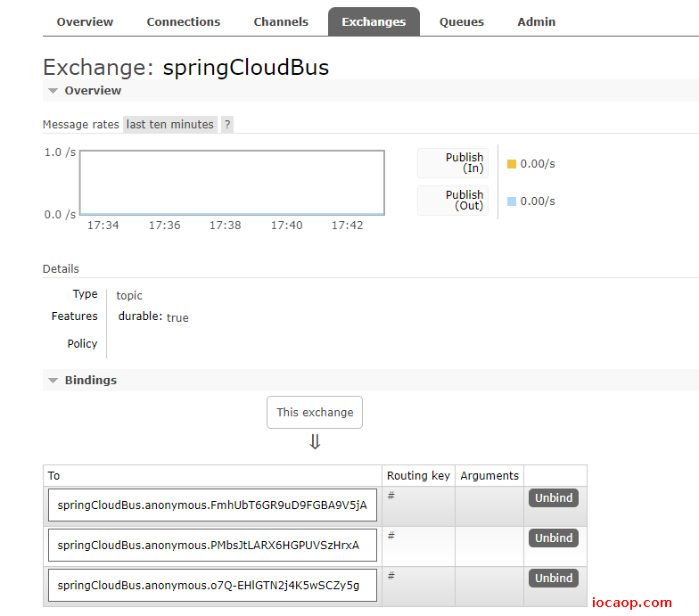The width and height of the screenshot is (699, 616).
Task: Open the Queues tab
Action: [462, 21]
